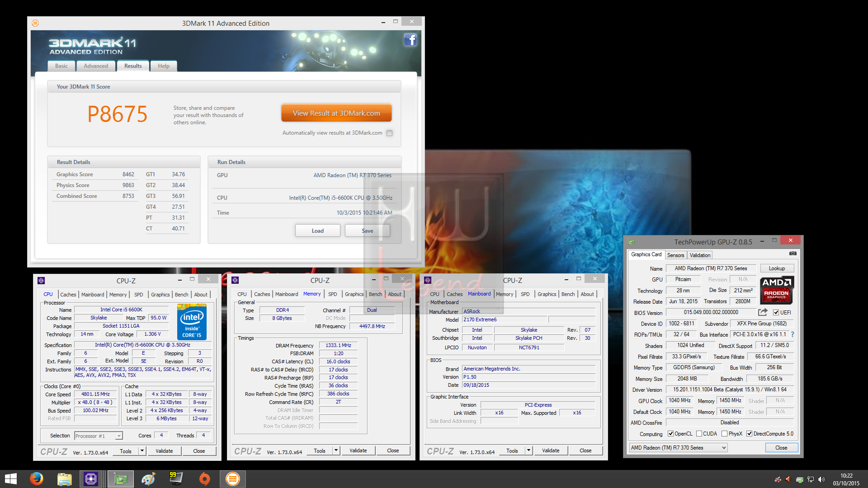Open the network tray icon

point(811,479)
